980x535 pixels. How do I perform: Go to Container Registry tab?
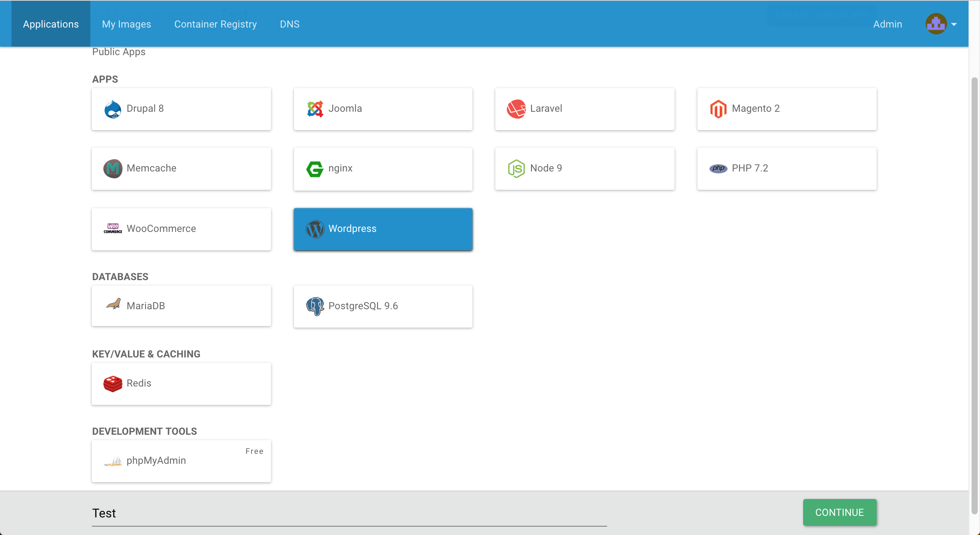[216, 24]
